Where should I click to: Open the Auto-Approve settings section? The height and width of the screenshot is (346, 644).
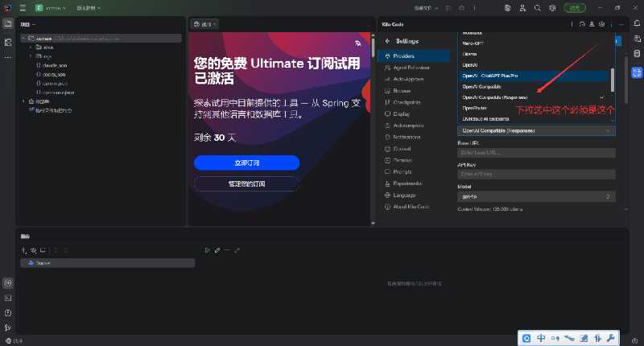pos(409,79)
